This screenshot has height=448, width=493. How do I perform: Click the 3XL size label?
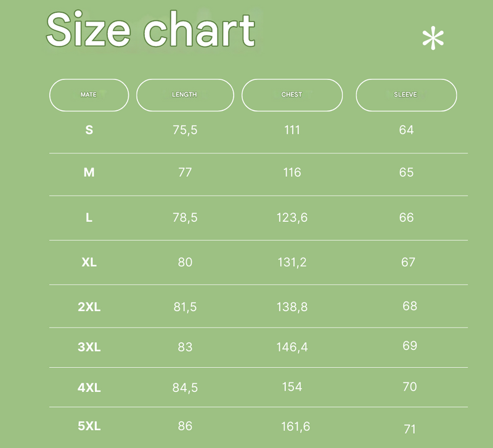pos(89,347)
